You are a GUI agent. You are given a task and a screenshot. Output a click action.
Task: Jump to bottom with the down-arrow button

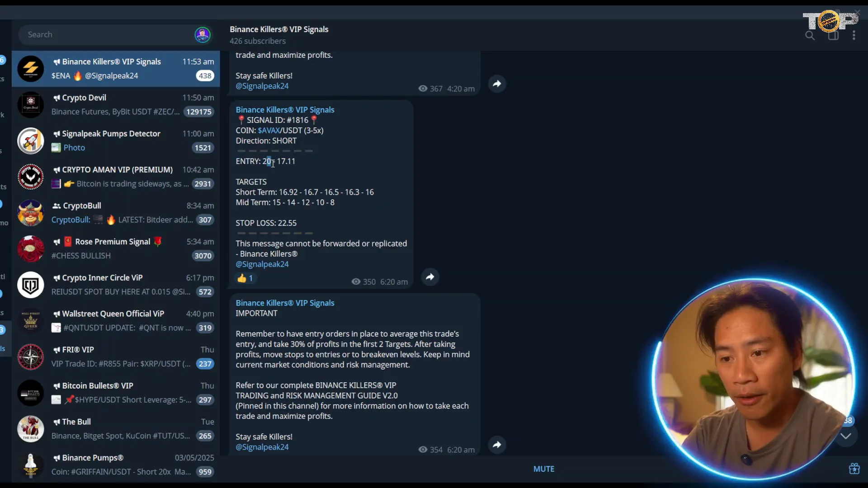pos(846,436)
